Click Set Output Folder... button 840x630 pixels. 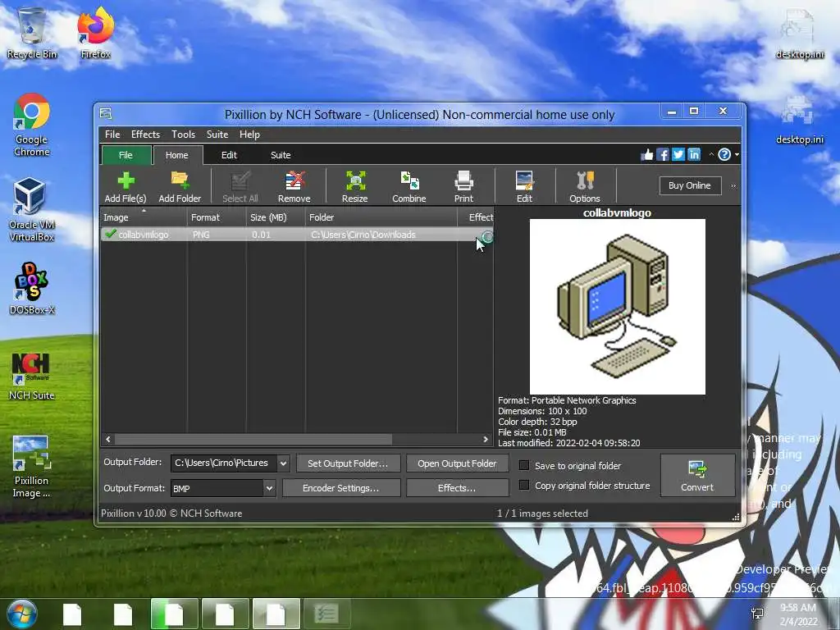click(348, 463)
